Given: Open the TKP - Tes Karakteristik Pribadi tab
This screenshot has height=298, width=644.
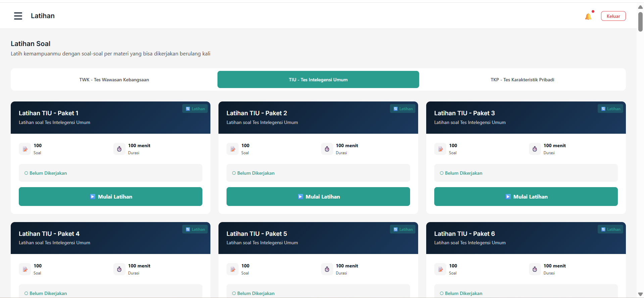Looking at the screenshot, I should pos(522,80).
